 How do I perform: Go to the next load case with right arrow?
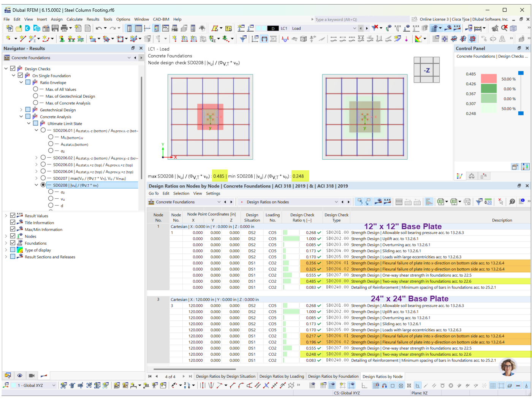coord(367,28)
